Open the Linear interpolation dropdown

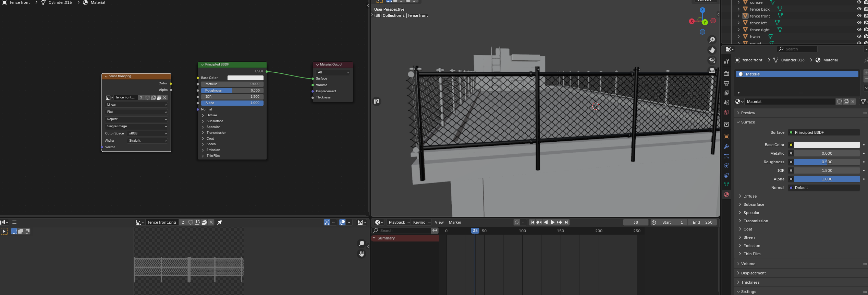click(x=136, y=105)
